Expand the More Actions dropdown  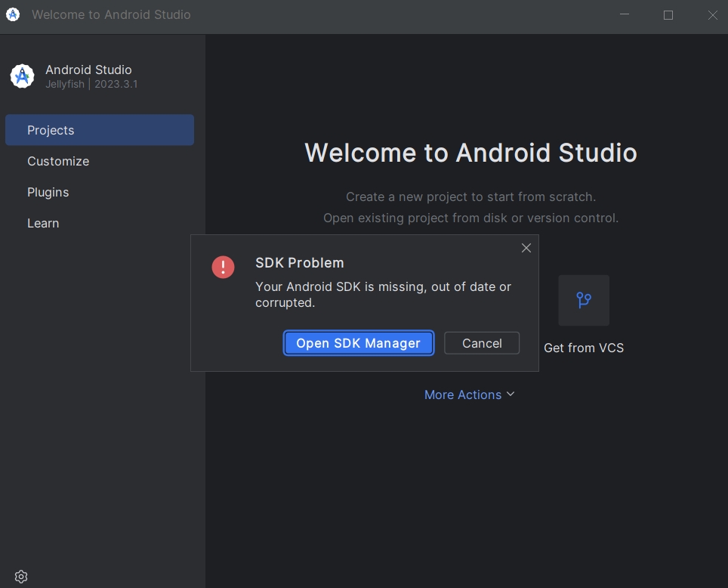[x=470, y=395]
